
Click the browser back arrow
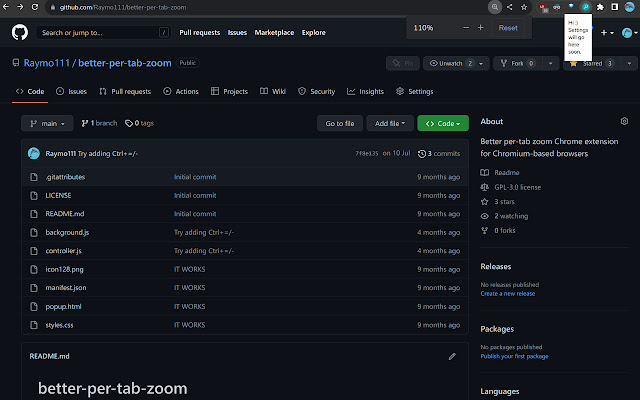pos(6,7)
